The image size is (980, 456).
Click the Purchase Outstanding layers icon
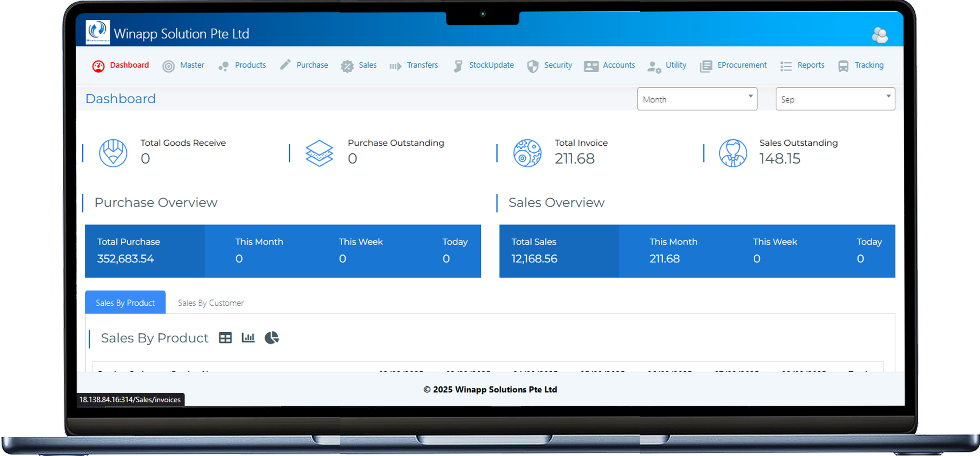319,153
